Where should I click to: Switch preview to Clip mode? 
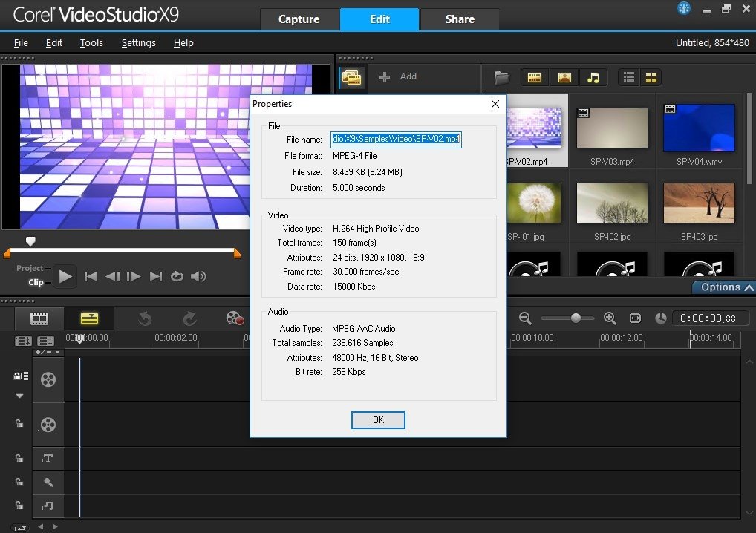[36, 282]
